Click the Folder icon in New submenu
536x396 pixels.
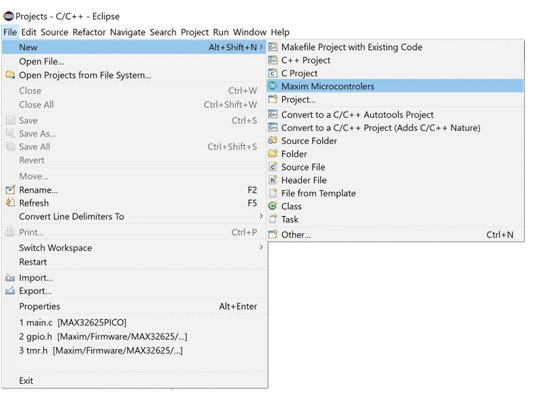tap(272, 154)
